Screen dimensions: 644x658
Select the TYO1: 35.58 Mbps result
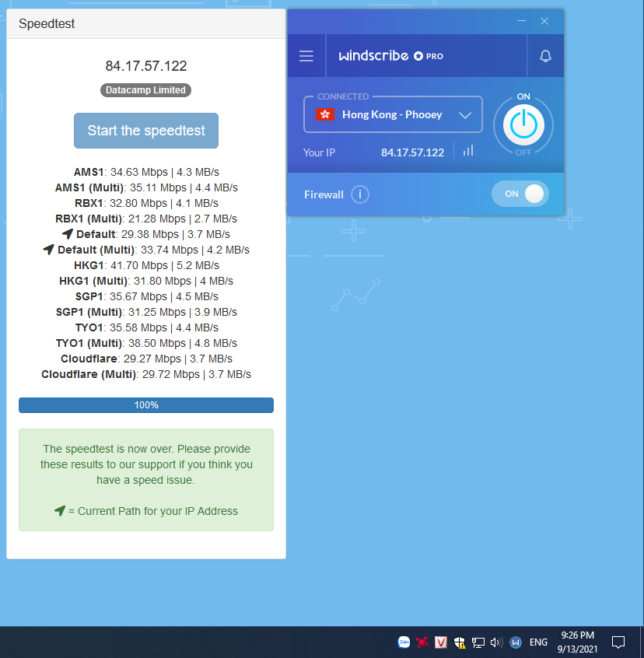pyautogui.click(x=146, y=327)
